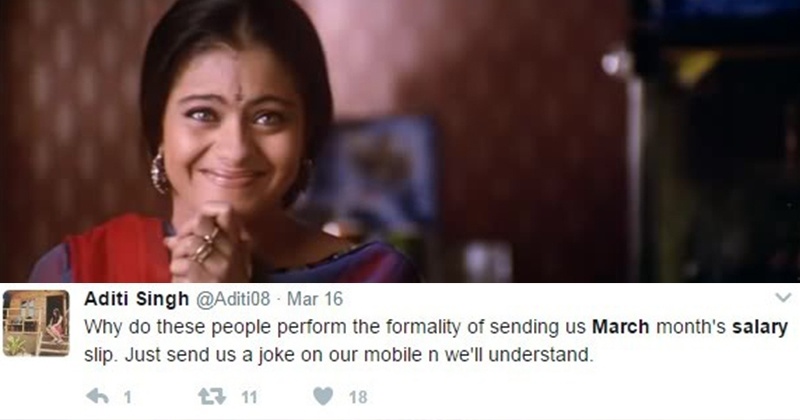The image size is (800, 420).
Task: Click the display name Aditi Singh
Action: [x=136, y=299]
